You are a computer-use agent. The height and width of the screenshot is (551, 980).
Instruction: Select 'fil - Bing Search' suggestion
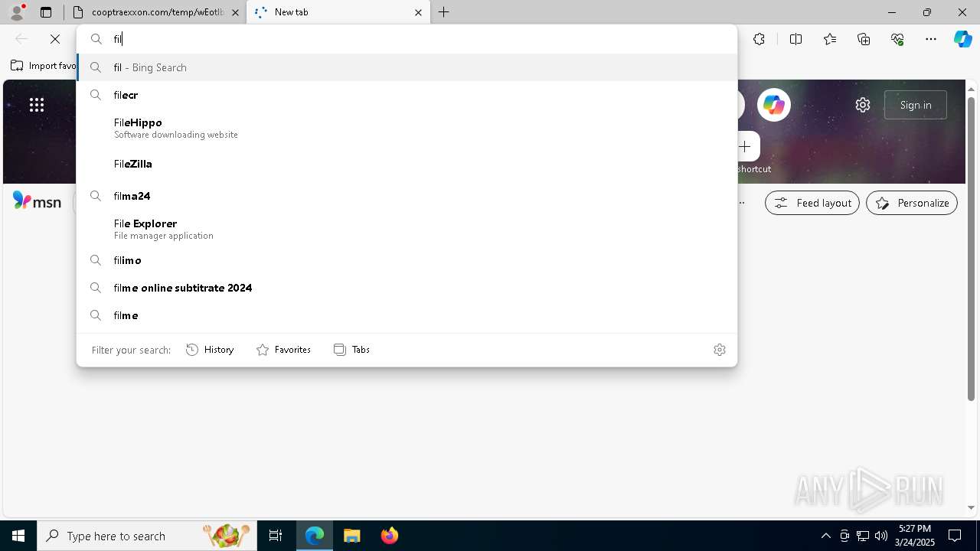[x=407, y=67]
